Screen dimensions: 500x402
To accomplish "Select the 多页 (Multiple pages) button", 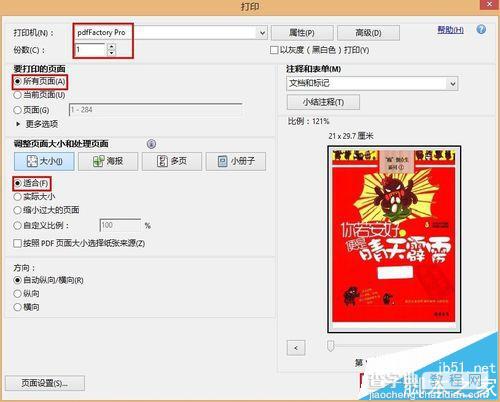I will pos(172,161).
